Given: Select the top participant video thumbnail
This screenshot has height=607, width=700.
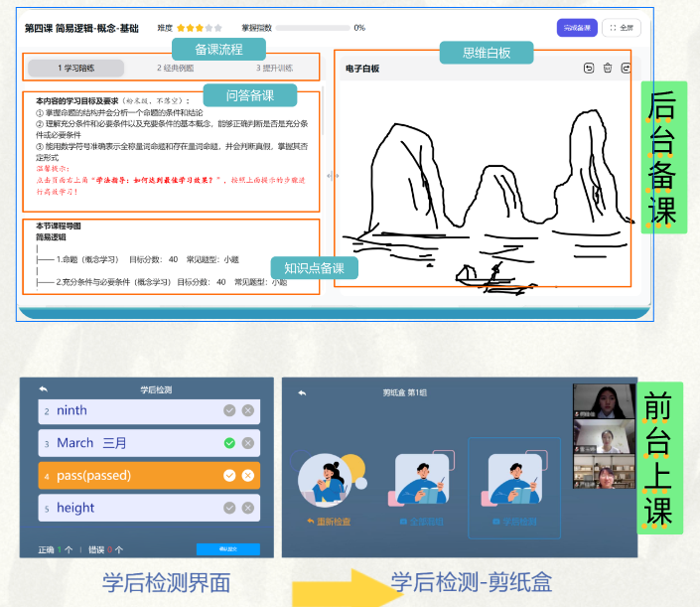Looking at the screenshot, I should coord(604,400).
